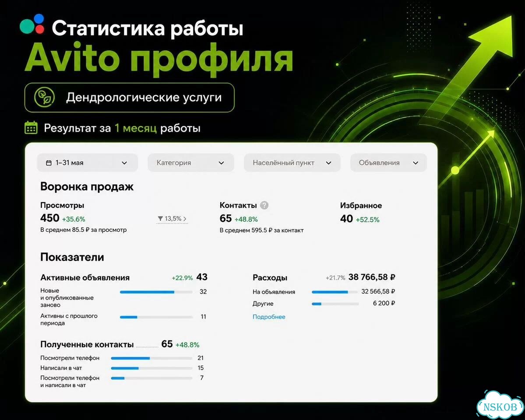Click the +21.7% expenses growth value
The image size is (525, 420).
click(x=335, y=278)
